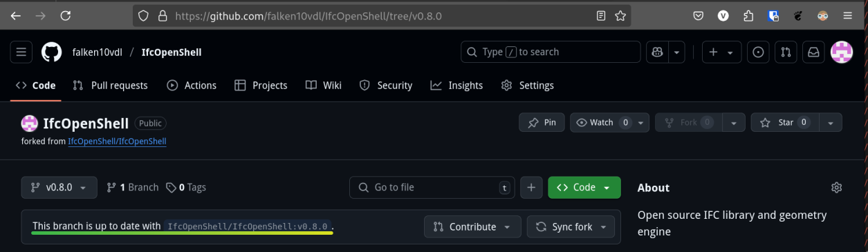Open GitHub global navigation hamburger menu
Viewport: 868px width, 252px height.
(x=21, y=52)
